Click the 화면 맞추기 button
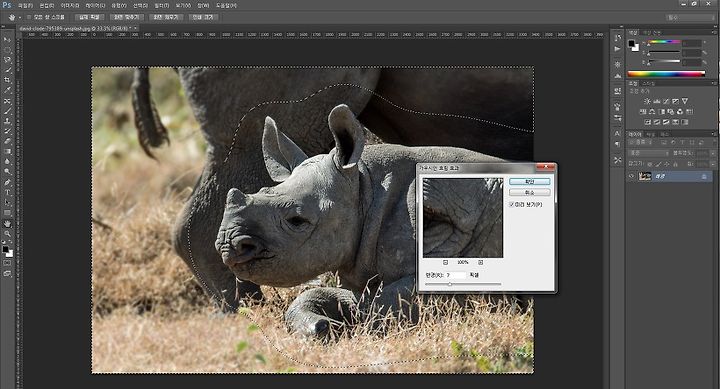The width and height of the screenshot is (720, 389). point(126,17)
